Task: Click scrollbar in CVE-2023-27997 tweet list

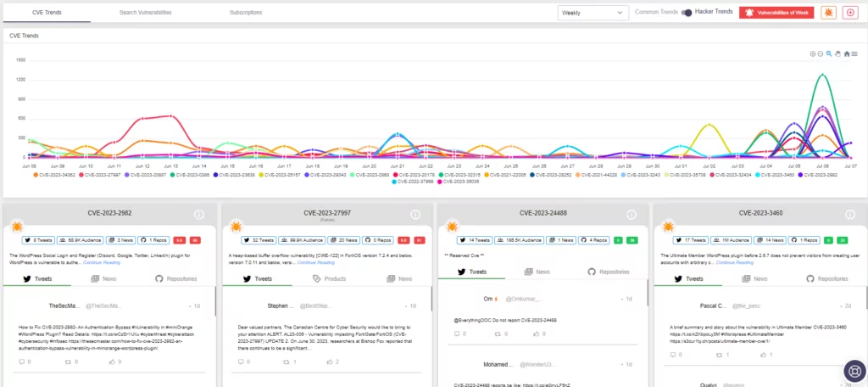Action: pyautogui.click(x=431, y=299)
